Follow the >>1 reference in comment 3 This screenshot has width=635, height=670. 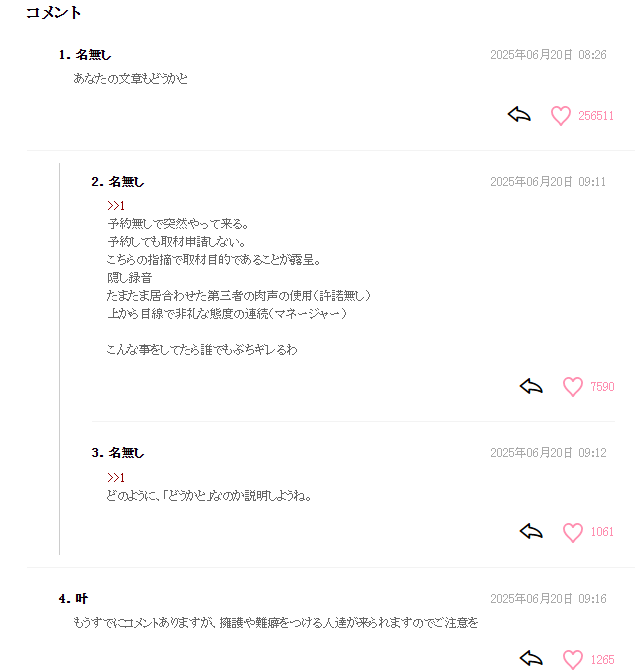point(116,477)
